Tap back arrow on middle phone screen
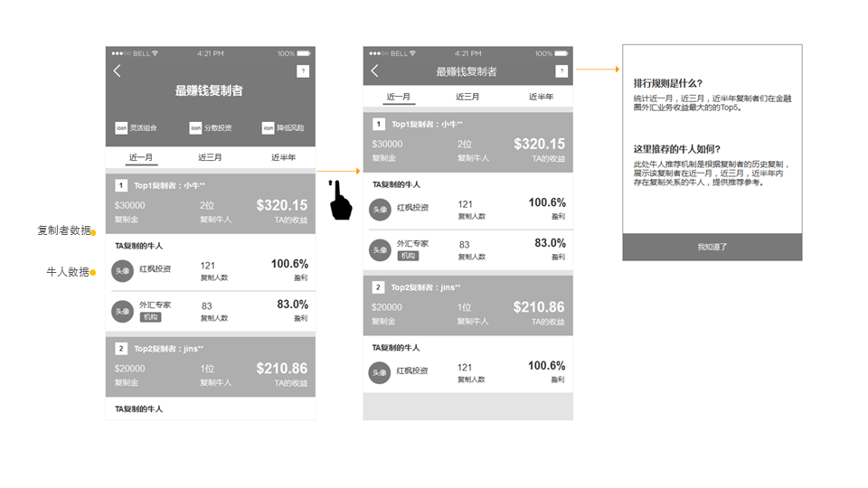Image resolution: width=868 pixels, height=488 pixels. point(374,70)
